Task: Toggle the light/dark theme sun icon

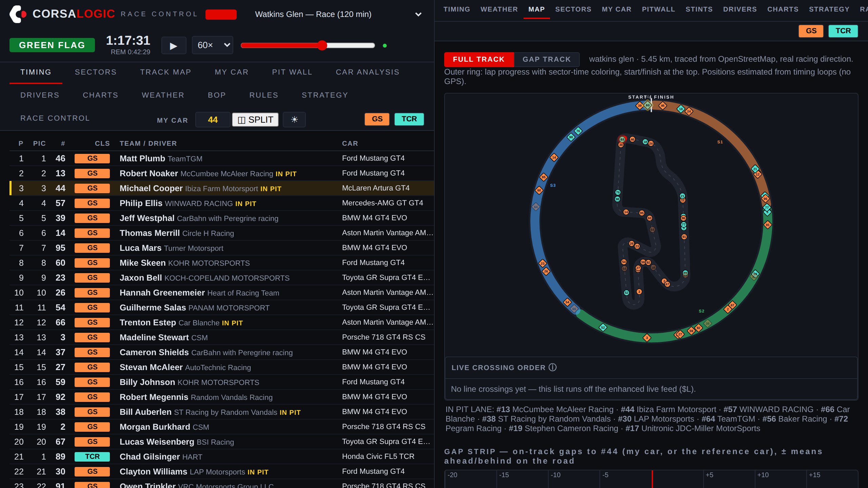Action: [294, 120]
